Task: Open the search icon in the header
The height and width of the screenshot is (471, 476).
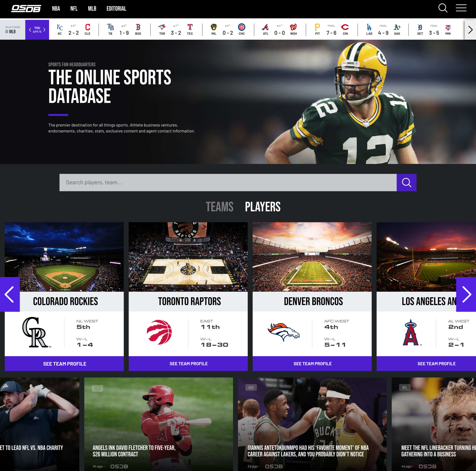Action: [x=443, y=8]
